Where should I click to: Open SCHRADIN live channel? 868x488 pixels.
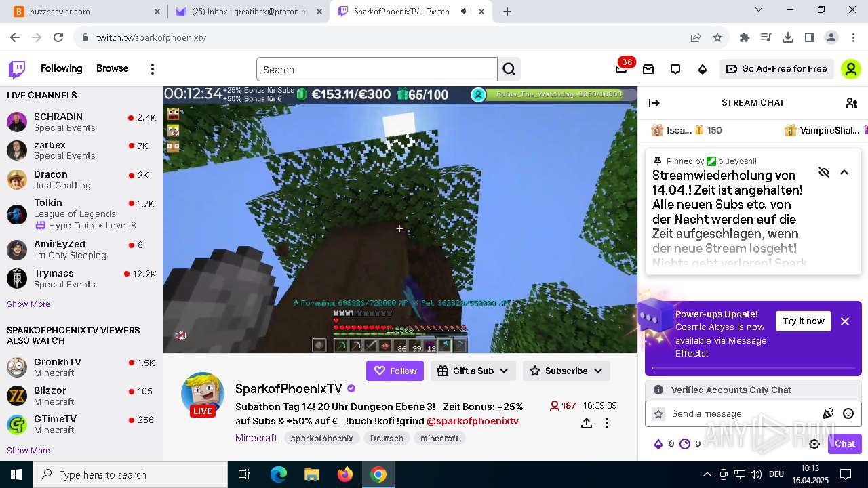click(81, 122)
